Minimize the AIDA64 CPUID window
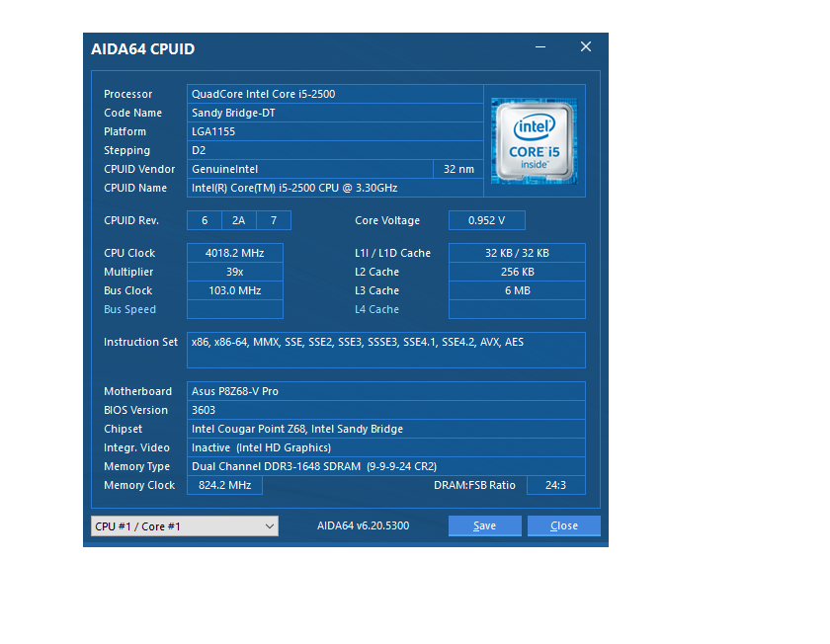 (539, 47)
